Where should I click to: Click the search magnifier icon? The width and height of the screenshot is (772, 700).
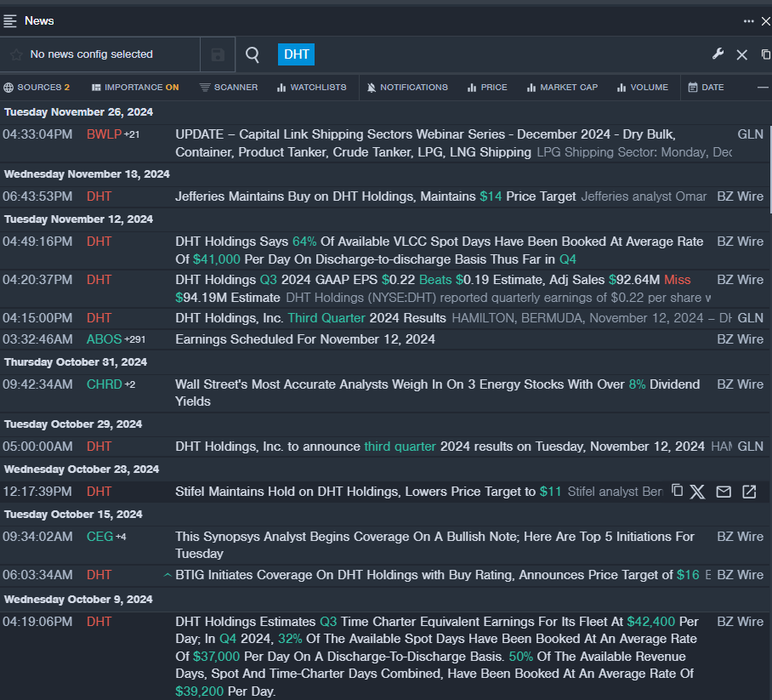click(x=253, y=54)
